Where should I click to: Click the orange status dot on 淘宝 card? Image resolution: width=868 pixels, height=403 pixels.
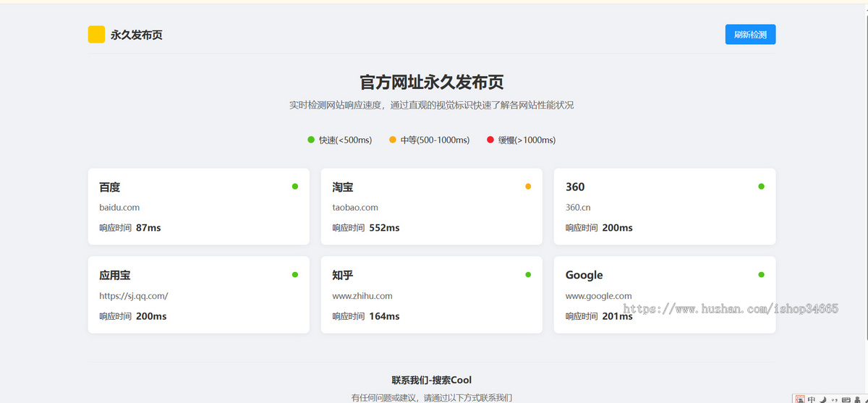(528, 187)
